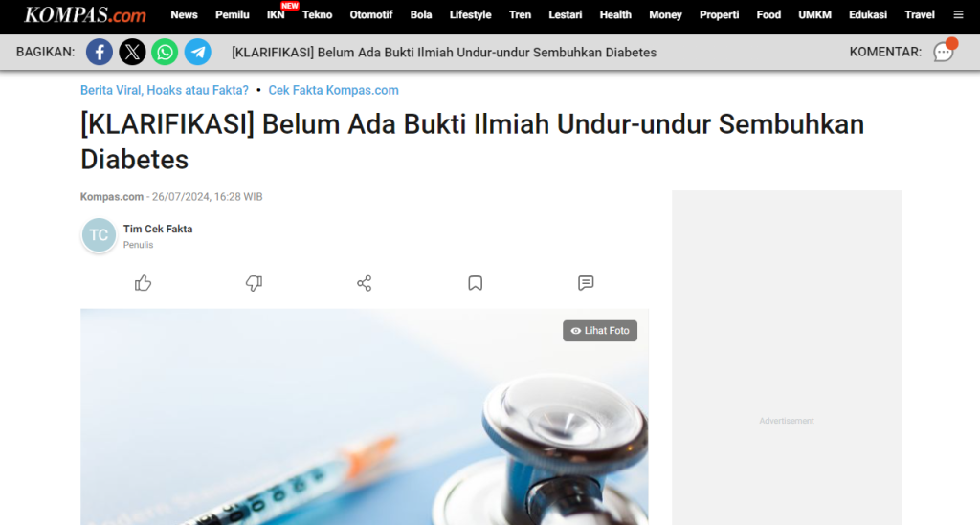Open the hamburger menu in navigation bar

(x=958, y=15)
